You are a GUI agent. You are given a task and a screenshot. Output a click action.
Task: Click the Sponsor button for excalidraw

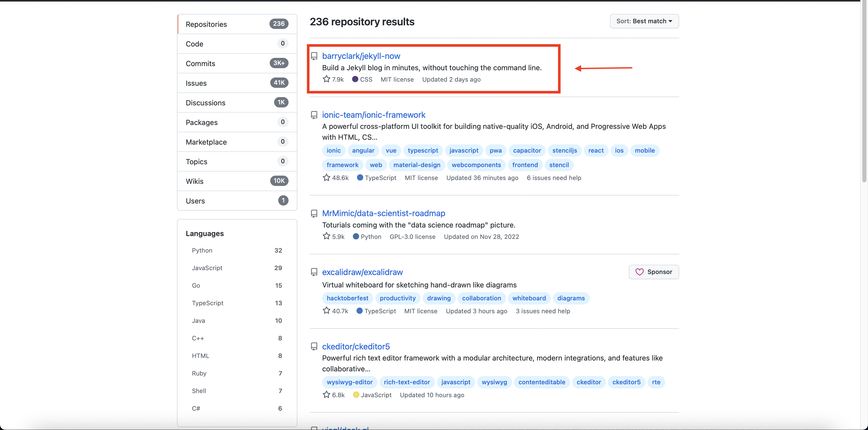(x=653, y=272)
